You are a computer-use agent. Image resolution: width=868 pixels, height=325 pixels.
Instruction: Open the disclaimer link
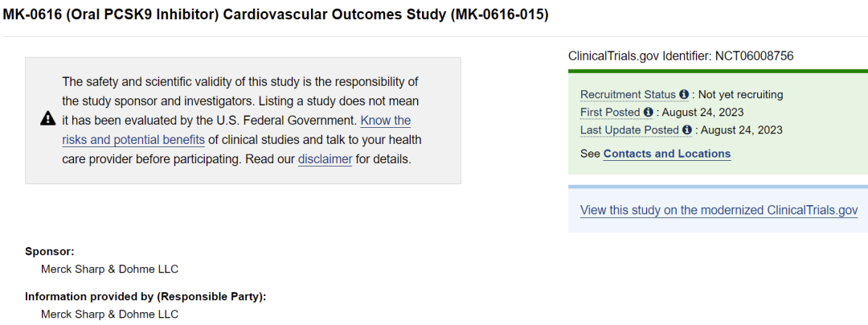(x=325, y=159)
